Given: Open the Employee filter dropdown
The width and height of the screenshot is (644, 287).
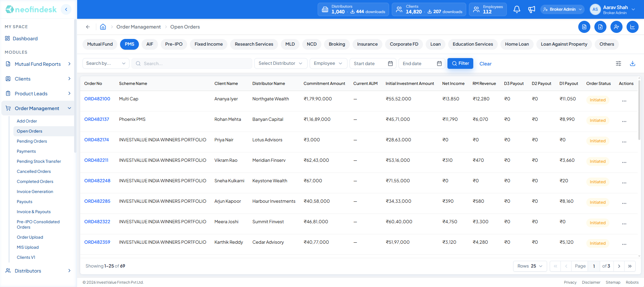Looking at the screenshot, I should tap(328, 63).
